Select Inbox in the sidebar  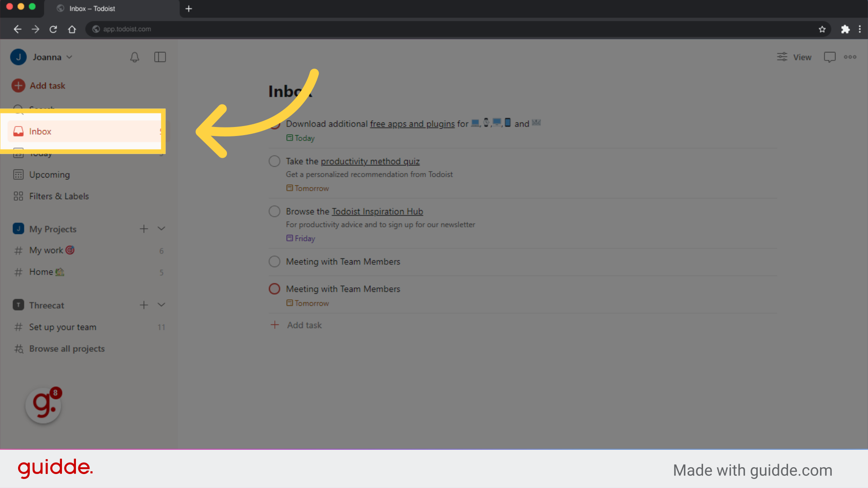point(40,131)
